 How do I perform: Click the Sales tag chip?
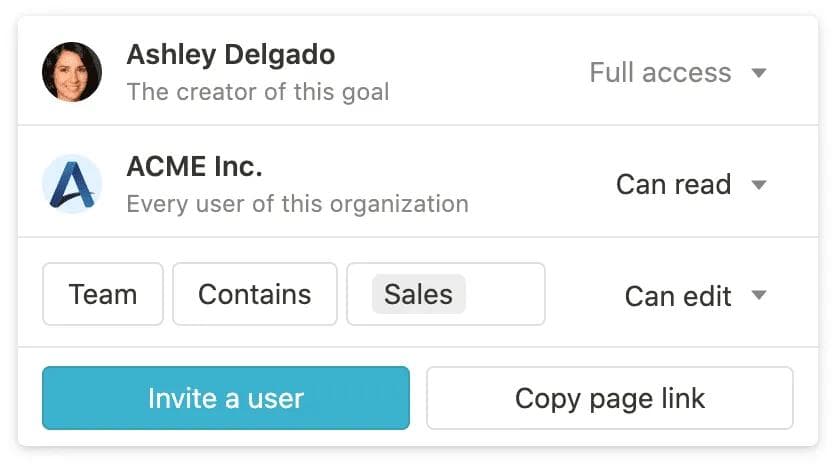pos(418,295)
